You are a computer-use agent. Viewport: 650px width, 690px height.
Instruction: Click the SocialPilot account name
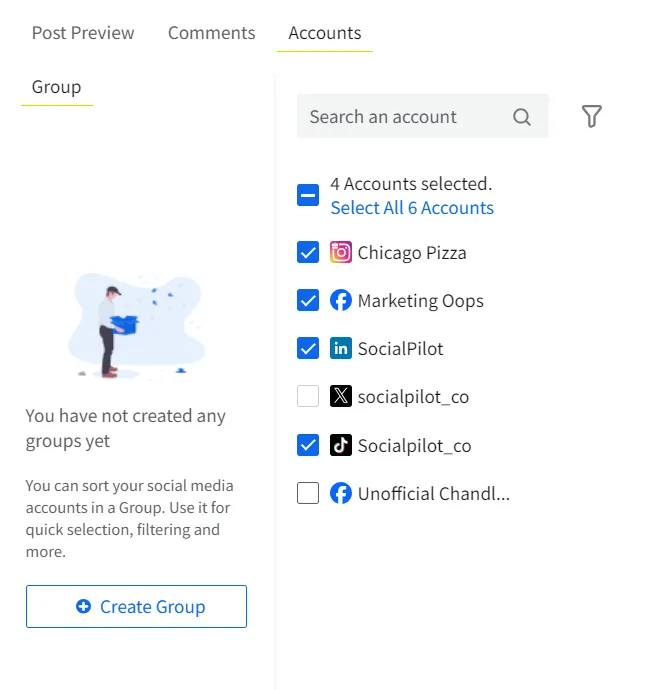tap(400, 349)
